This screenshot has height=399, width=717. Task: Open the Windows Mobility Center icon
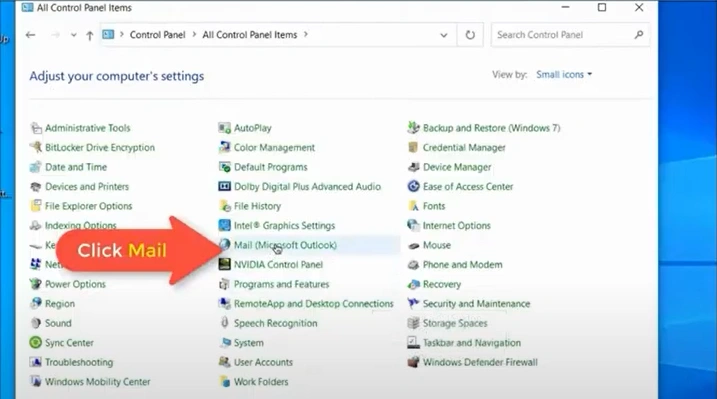tap(36, 382)
